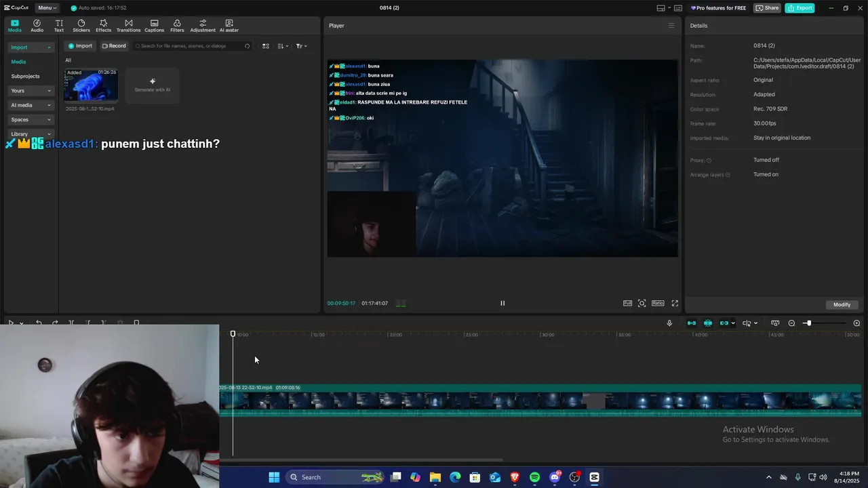The image size is (868, 488).
Task: Show hidden system tray icons
Action: pyautogui.click(x=768, y=477)
